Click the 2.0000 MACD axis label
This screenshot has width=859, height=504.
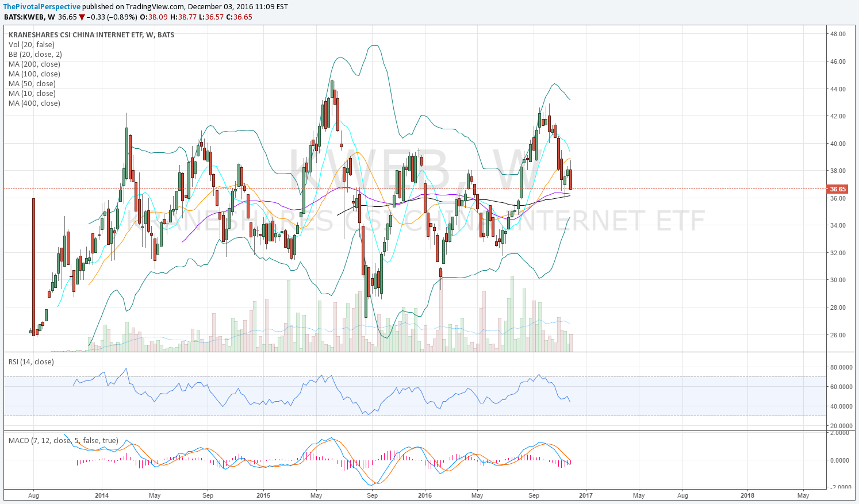click(x=839, y=433)
